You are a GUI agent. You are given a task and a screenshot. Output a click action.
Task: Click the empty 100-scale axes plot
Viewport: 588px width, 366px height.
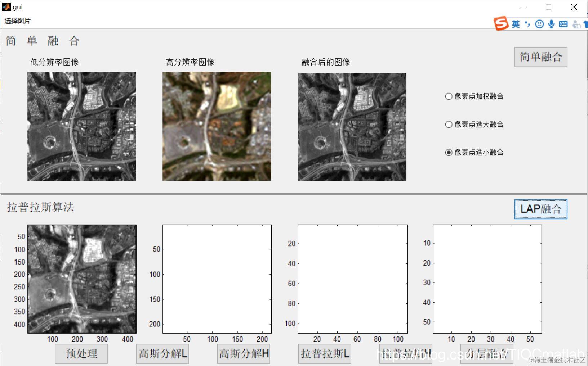[353, 279]
